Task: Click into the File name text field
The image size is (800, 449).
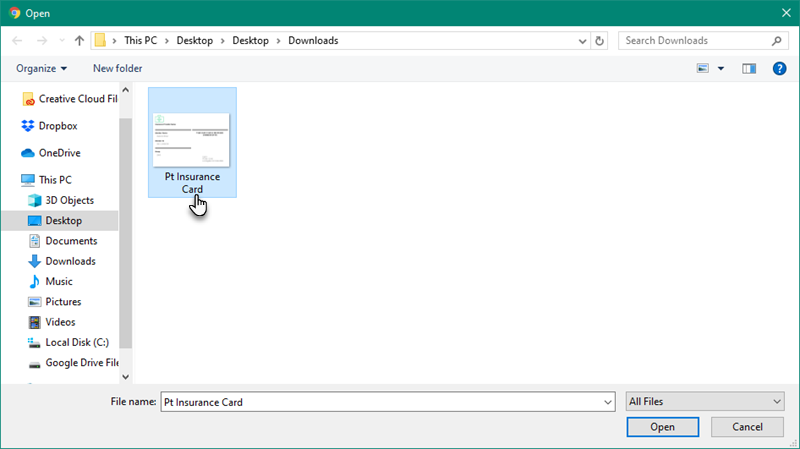Action: point(381,402)
